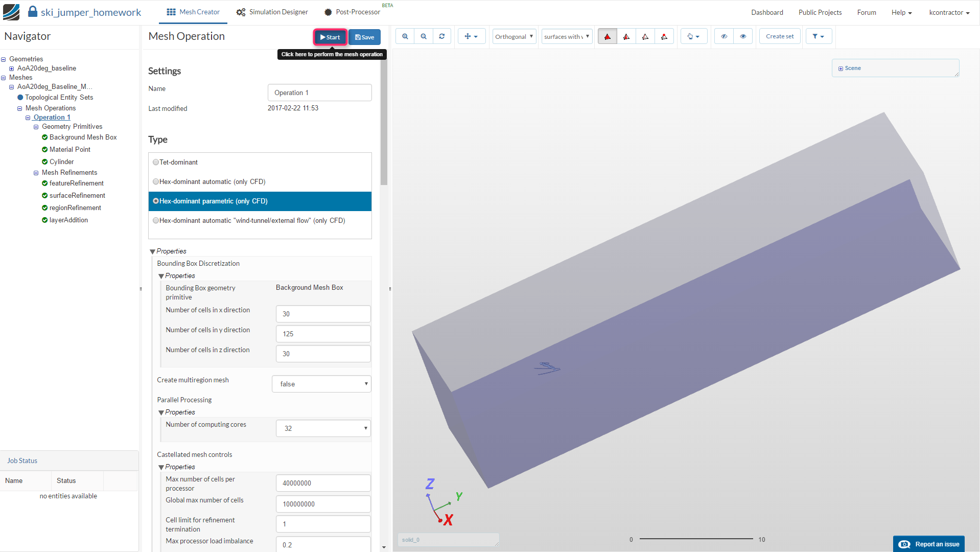The width and height of the screenshot is (980, 552).
Task: Start the mesh operation
Action: pos(330,37)
